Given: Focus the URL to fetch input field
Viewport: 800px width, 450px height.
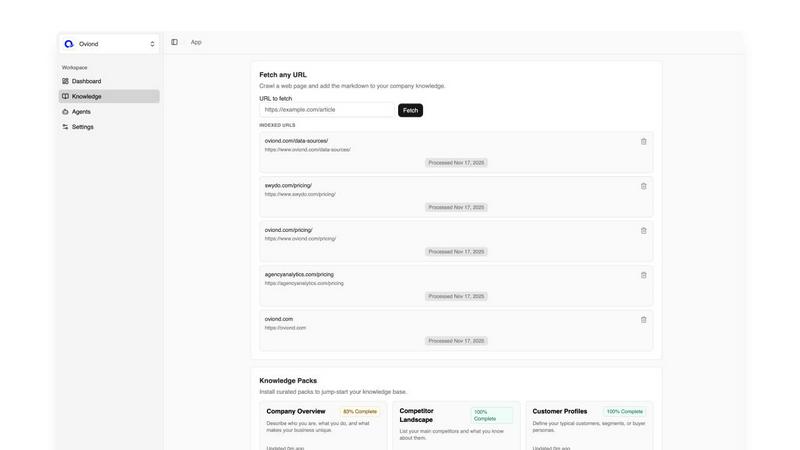Looking at the screenshot, I should 327,110.
